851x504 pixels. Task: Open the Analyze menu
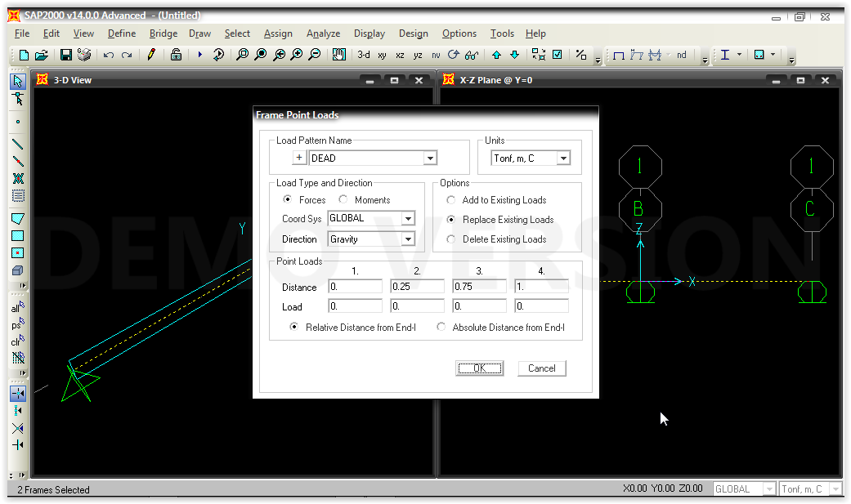click(x=323, y=33)
